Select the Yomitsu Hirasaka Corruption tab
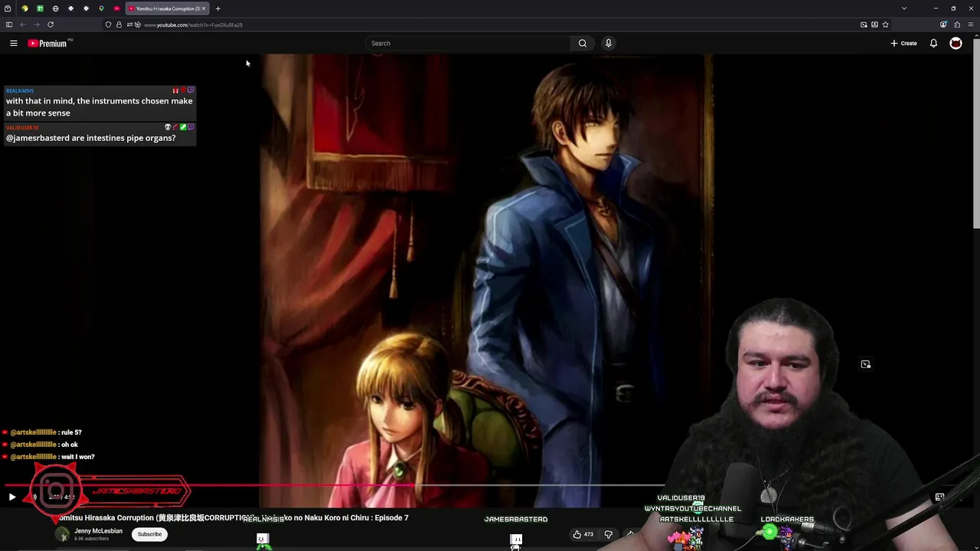Viewport: 980px width, 551px height. point(167,8)
